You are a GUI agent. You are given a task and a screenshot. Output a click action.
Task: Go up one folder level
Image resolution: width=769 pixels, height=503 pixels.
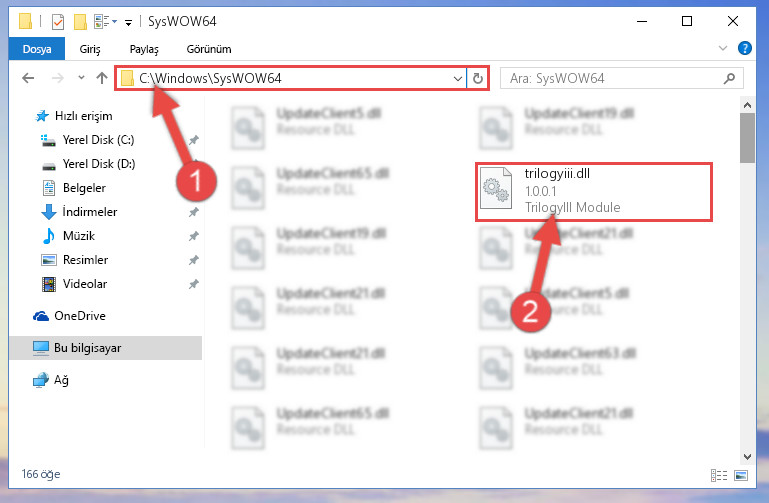[102, 78]
